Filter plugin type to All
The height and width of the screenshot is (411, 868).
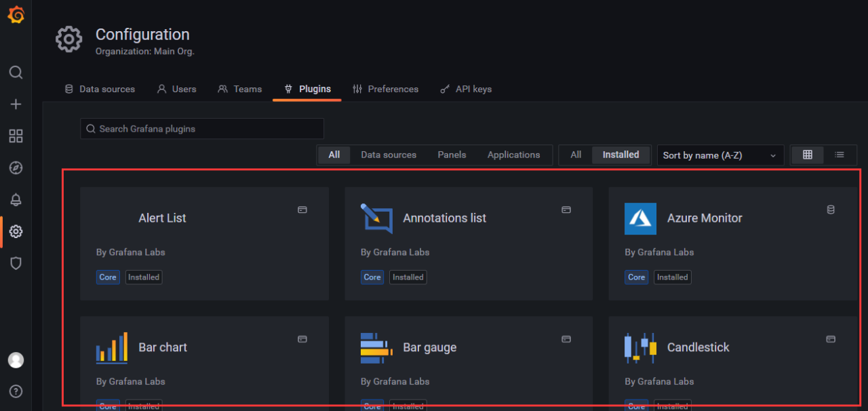pos(334,155)
